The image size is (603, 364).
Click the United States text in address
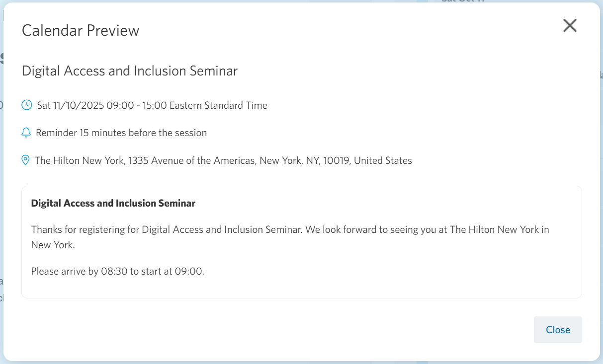(383, 160)
